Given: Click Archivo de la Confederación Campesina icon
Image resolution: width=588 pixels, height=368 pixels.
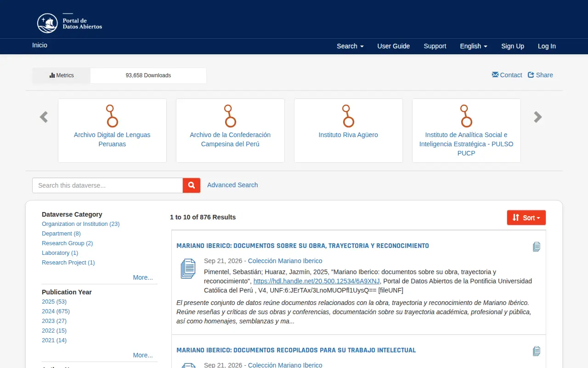Looking at the screenshot, I should [230, 116].
